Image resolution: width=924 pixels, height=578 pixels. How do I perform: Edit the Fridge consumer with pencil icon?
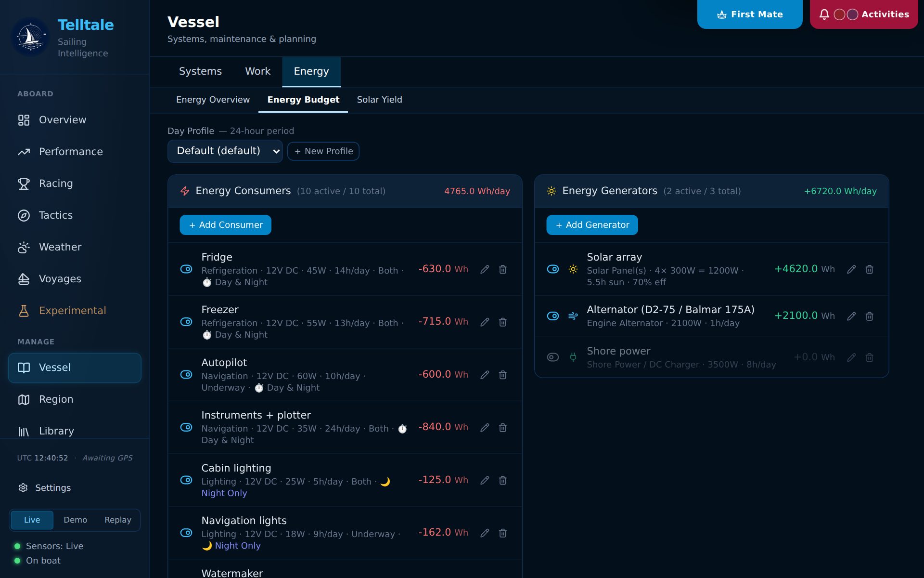(485, 269)
